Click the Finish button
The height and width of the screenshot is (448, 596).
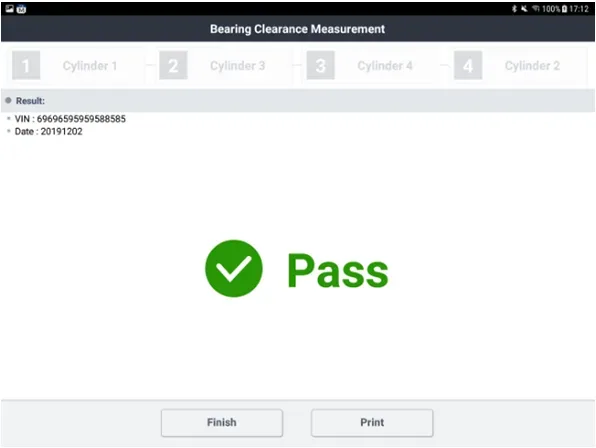pyautogui.click(x=222, y=423)
